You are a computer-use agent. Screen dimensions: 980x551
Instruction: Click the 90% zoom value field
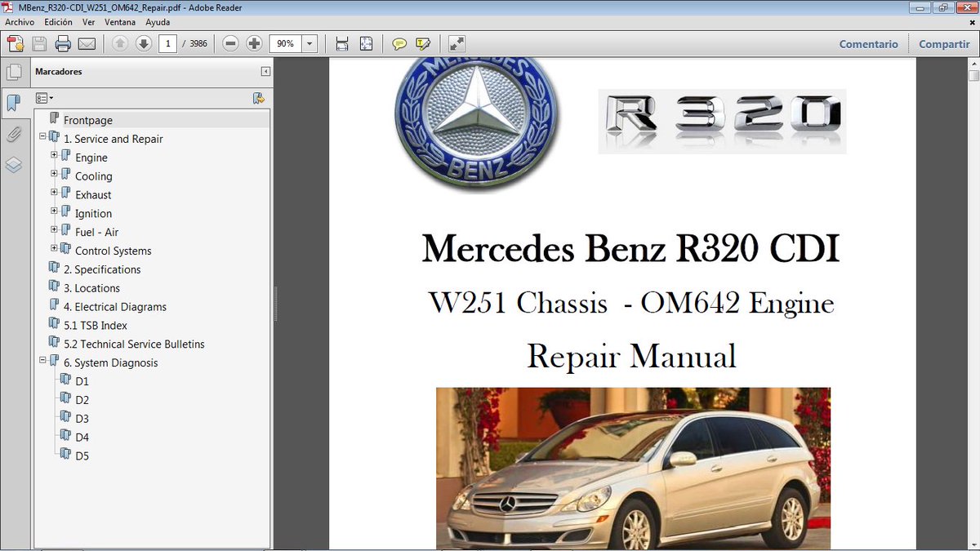[x=286, y=44]
